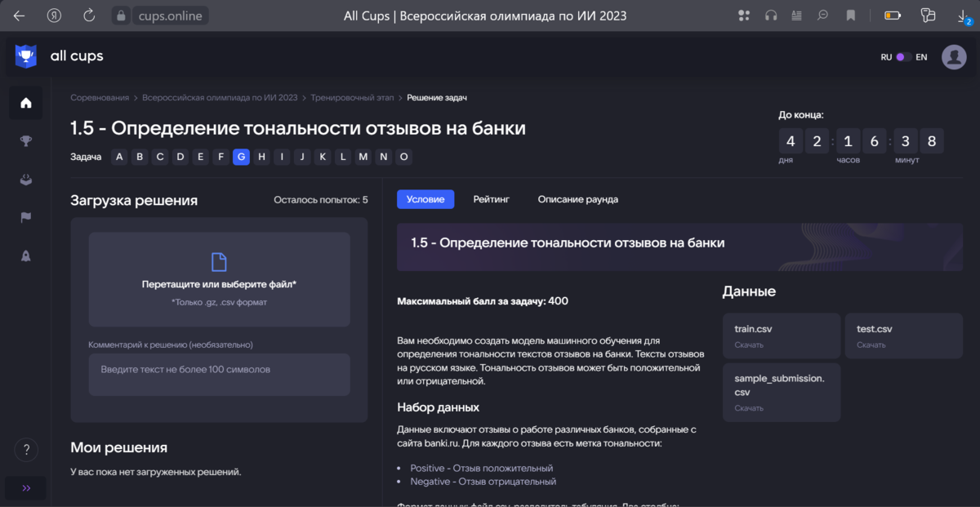Select the active task G
Image resolution: width=980 pixels, height=507 pixels.
[241, 157]
